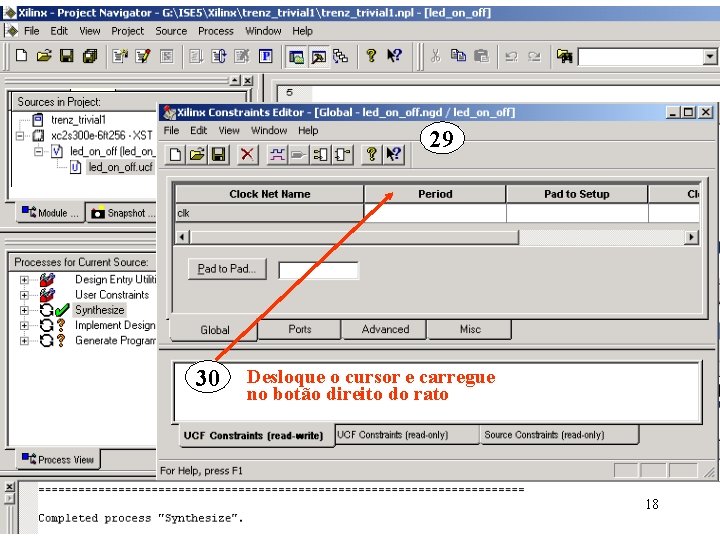
Task: Click the Pad to Setup column header
Action: tap(577, 194)
